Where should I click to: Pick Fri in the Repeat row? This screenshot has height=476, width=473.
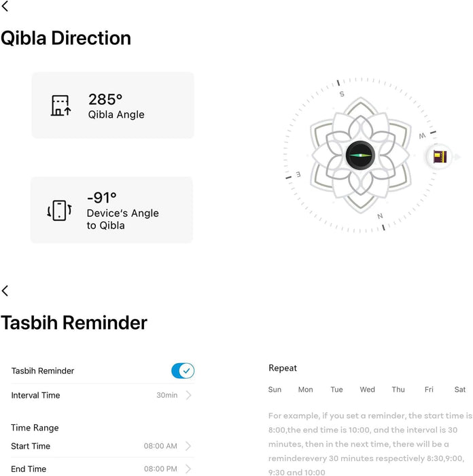pyautogui.click(x=429, y=390)
